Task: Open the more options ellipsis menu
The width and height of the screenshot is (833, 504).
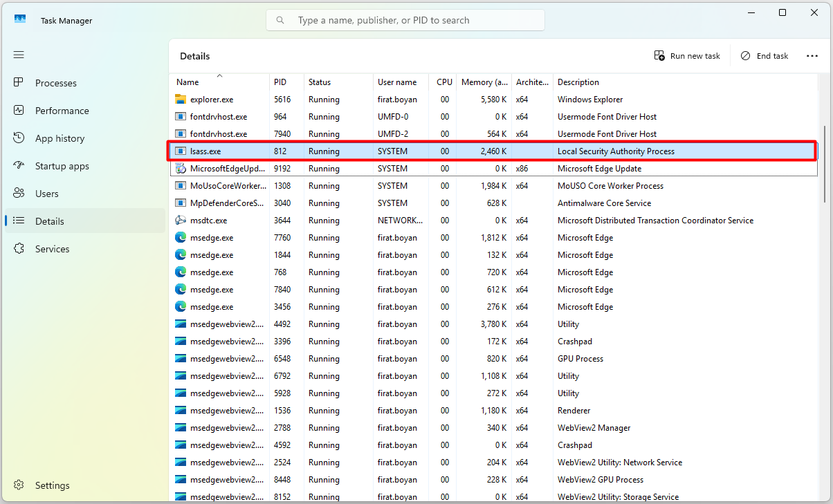Action: point(812,56)
